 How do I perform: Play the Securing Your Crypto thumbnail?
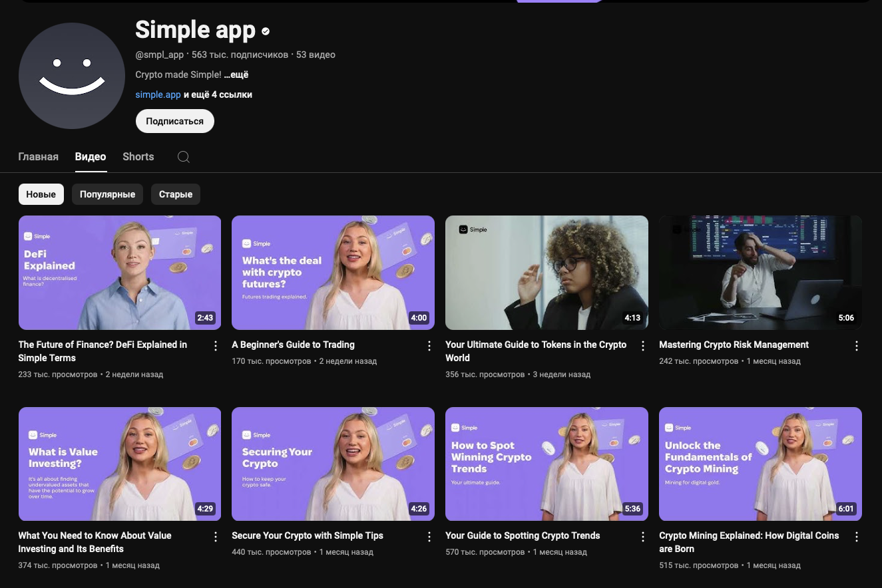333,464
